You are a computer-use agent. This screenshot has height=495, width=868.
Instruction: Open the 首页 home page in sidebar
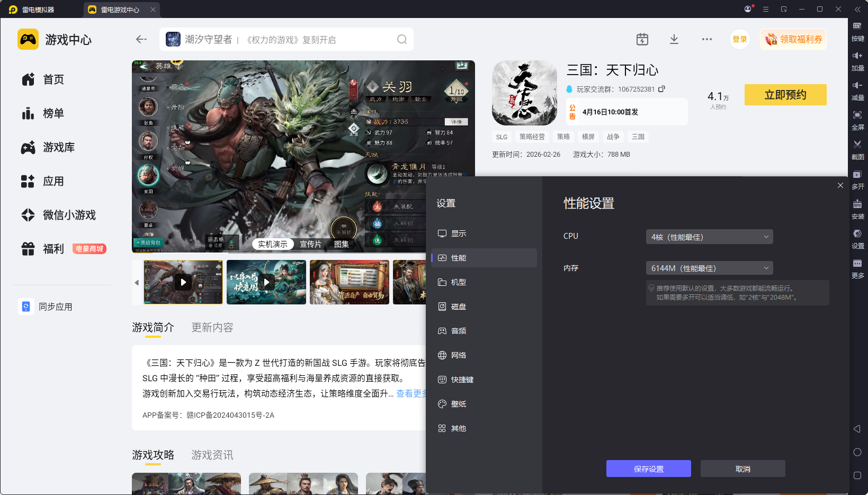(43, 79)
